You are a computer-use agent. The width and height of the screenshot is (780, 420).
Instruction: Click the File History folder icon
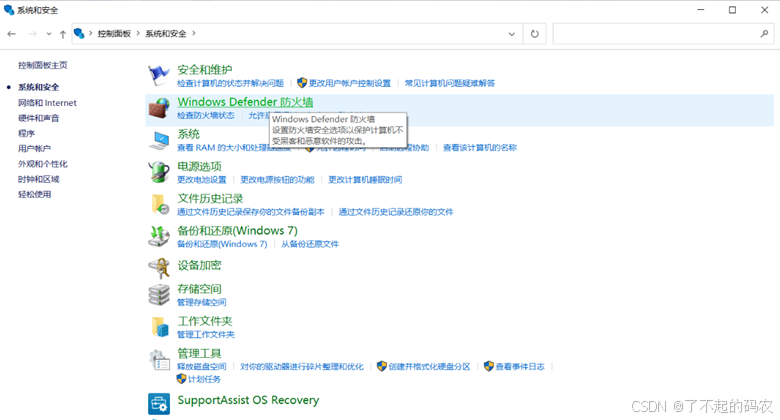click(159, 205)
